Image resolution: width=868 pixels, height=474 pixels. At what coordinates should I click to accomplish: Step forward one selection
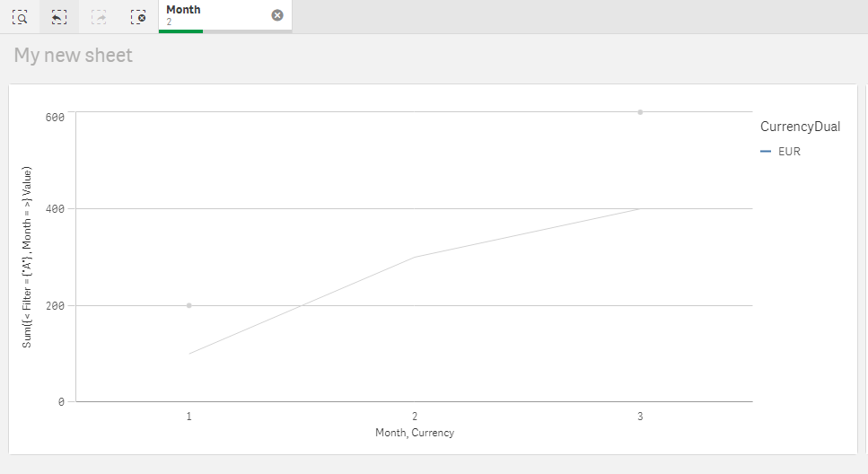99,17
